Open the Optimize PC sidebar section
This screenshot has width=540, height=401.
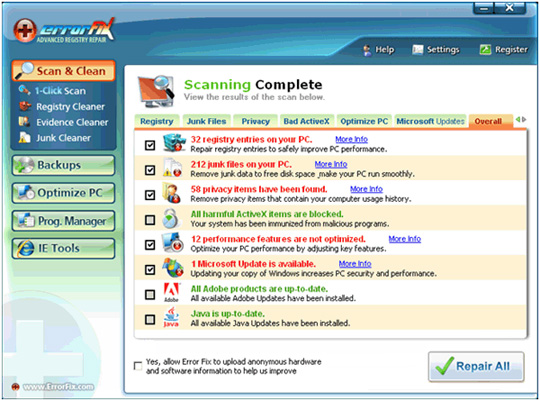63,193
